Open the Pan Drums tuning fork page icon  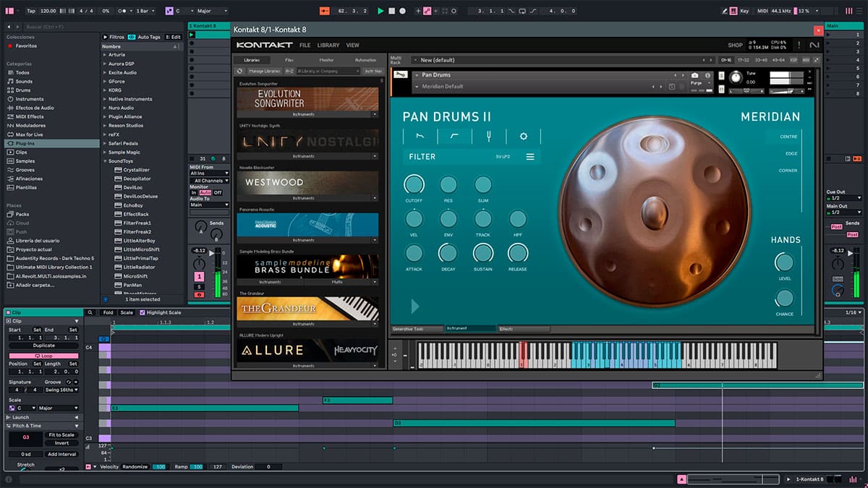tap(488, 135)
